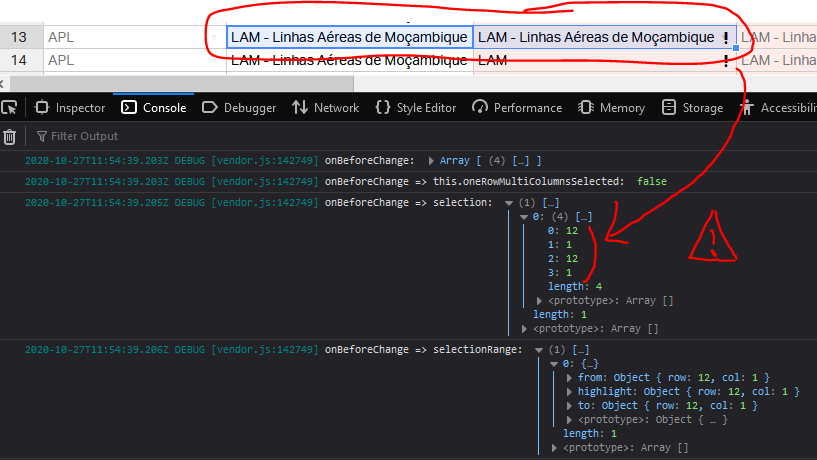The height and width of the screenshot is (460, 817).
Task: Open the Accessibility tab
Action: 778,107
